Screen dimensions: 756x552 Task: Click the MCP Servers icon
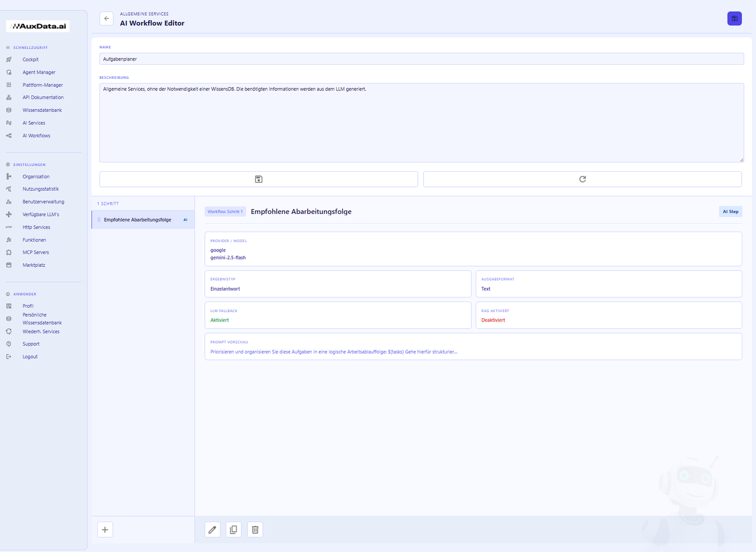pos(9,252)
